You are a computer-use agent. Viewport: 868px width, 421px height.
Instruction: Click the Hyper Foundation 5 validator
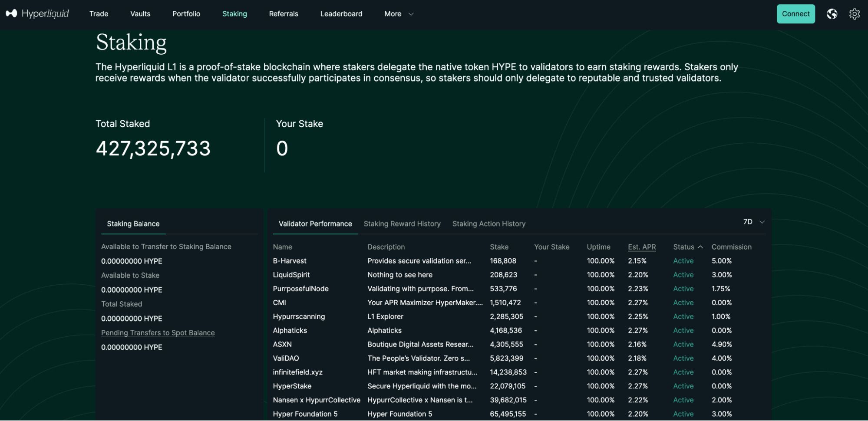(305, 414)
